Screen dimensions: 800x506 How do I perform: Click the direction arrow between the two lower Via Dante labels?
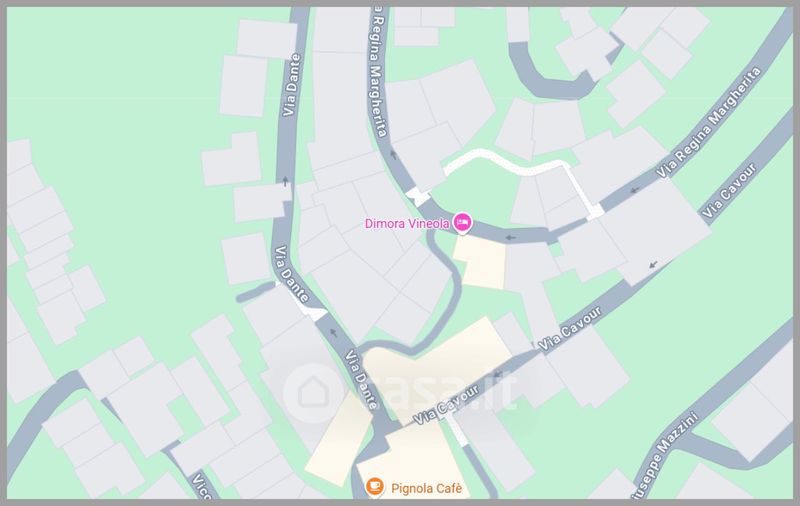tap(333, 333)
